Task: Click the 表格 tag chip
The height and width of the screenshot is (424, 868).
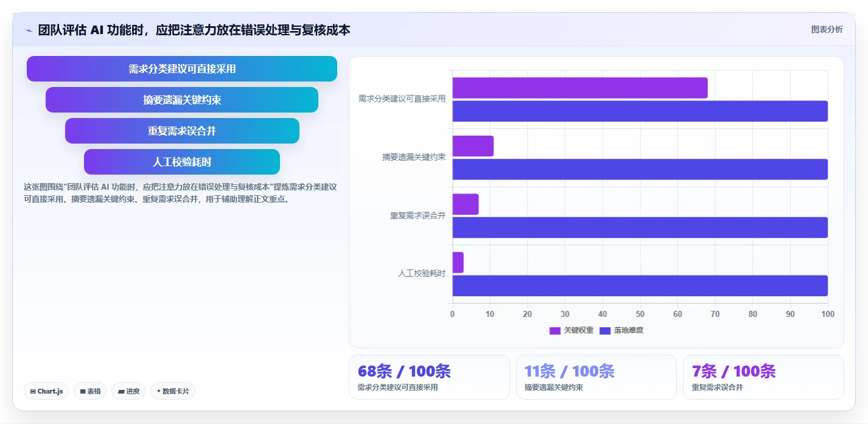Action: pyautogui.click(x=90, y=391)
